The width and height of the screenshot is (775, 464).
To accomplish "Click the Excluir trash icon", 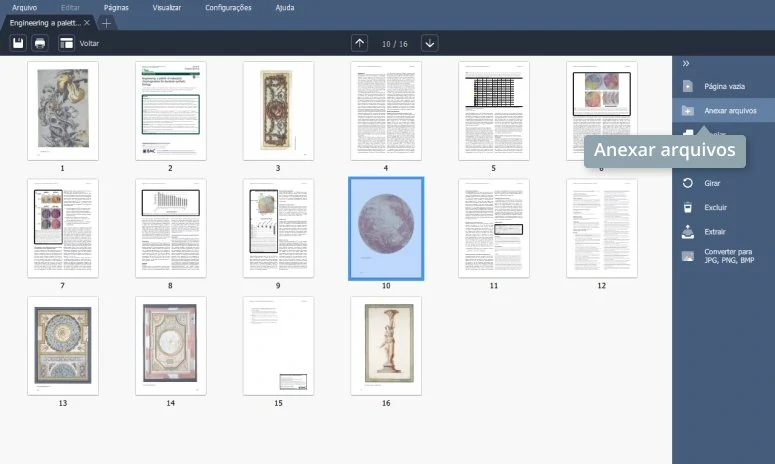I will point(688,208).
